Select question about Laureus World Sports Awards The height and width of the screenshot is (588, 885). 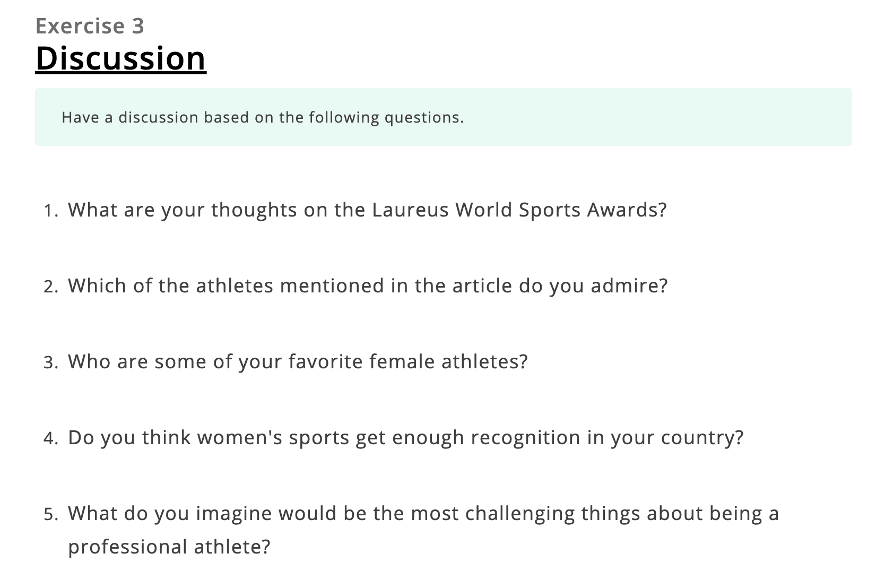[x=367, y=210]
